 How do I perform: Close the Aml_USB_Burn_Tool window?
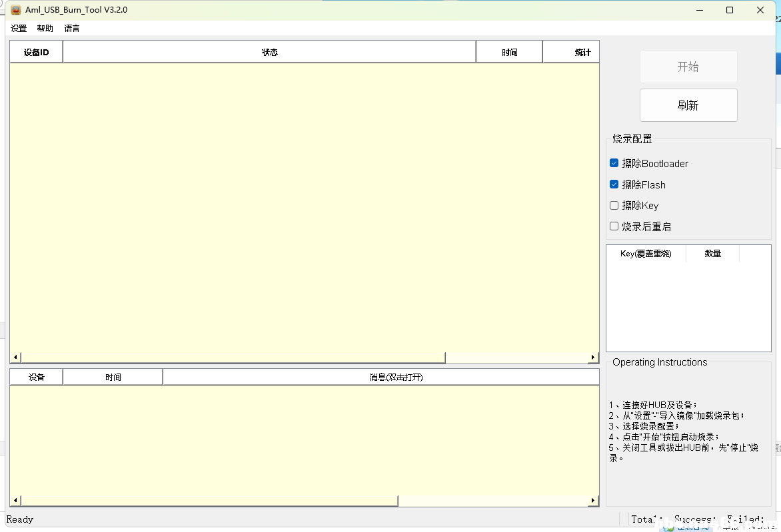[760, 10]
